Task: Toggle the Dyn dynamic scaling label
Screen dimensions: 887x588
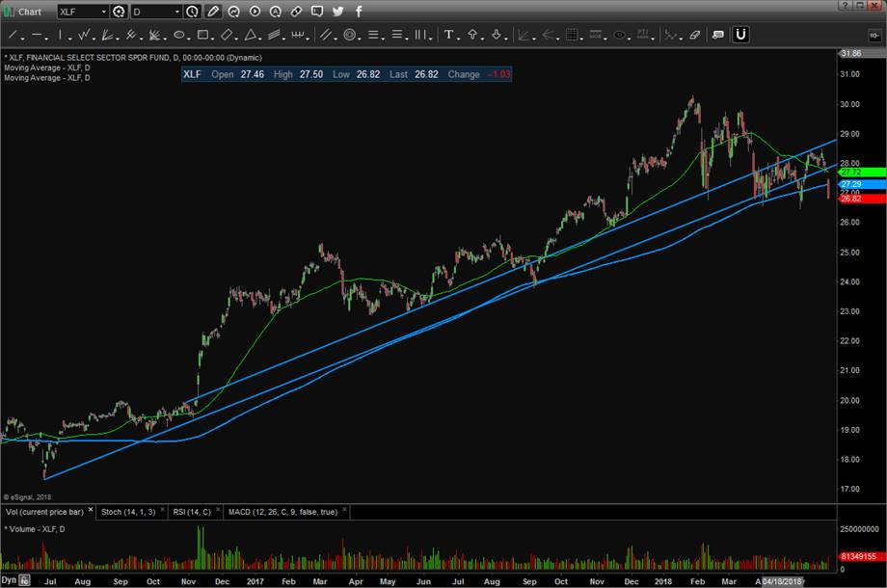Action: [x=9, y=580]
